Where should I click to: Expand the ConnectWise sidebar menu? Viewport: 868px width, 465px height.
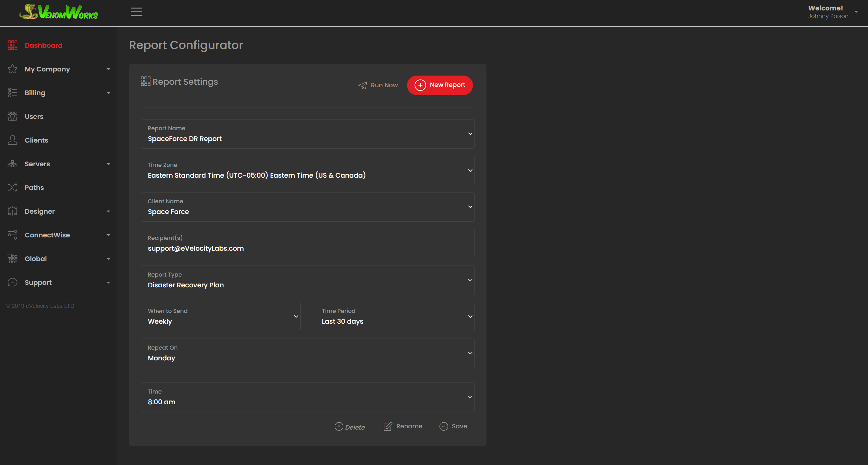coord(108,235)
